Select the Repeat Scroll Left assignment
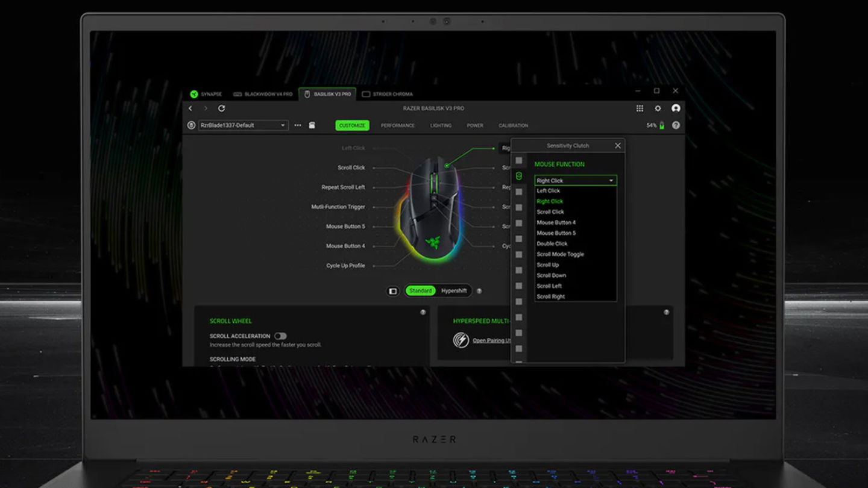868x488 pixels. (343, 187)
